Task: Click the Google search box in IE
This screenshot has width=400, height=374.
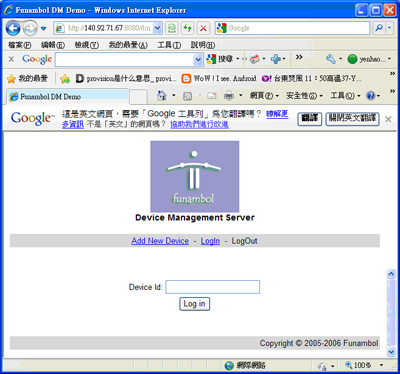Action: point(293,28)
